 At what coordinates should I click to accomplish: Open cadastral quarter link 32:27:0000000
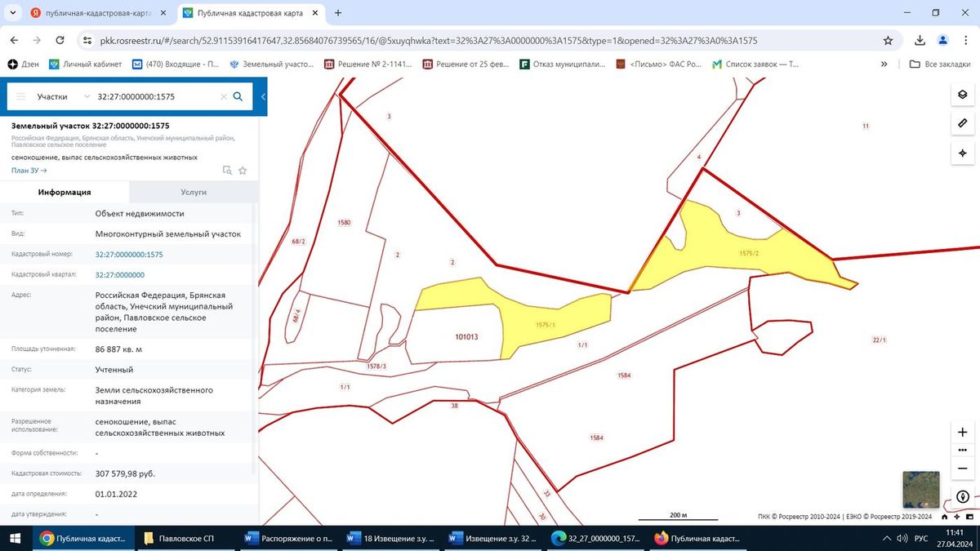(x=120, y=275)
